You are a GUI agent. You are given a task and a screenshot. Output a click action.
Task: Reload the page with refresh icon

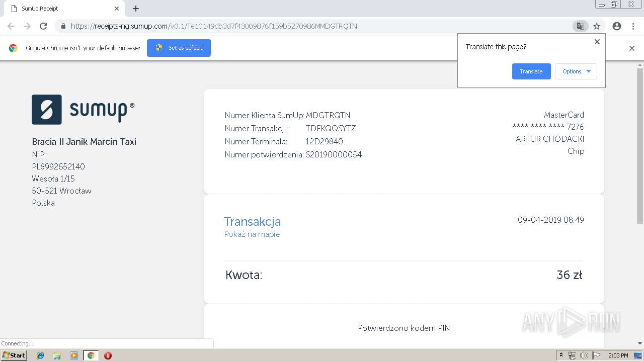coord(43,26)
